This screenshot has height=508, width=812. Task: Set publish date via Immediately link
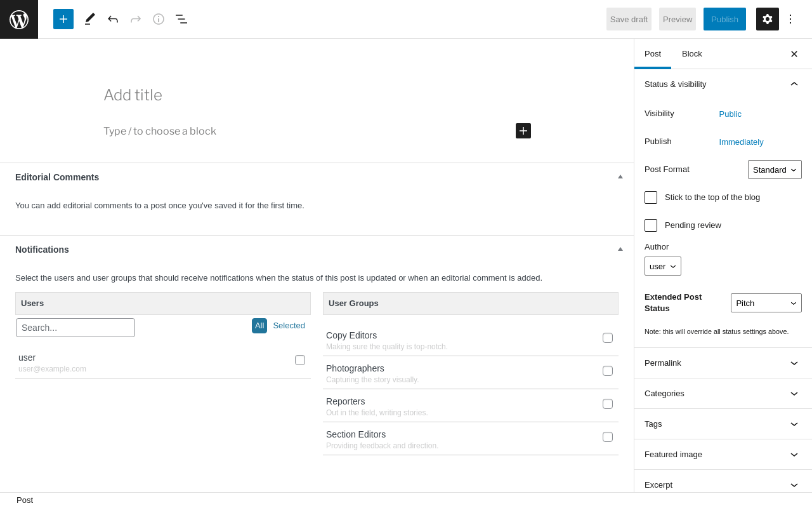(x=742, y=142)
